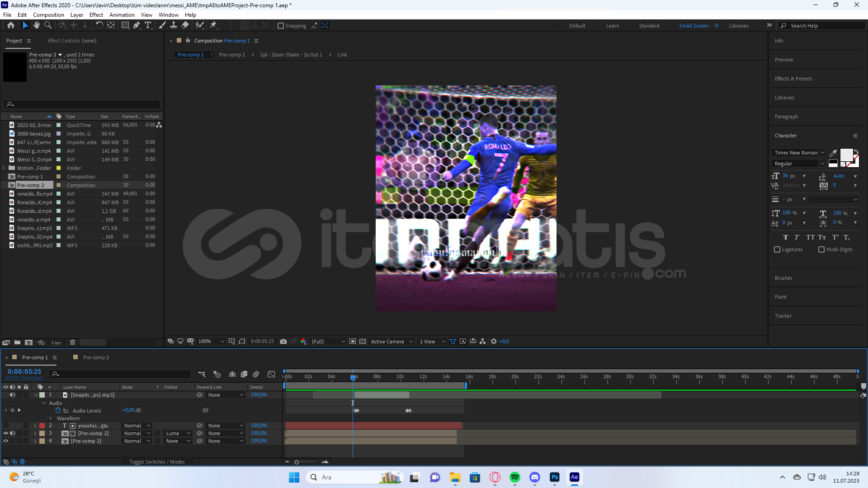This screenshot has height=488, width=868.
Task: Open Show Channel color management icon
Action: pos(303,342)
